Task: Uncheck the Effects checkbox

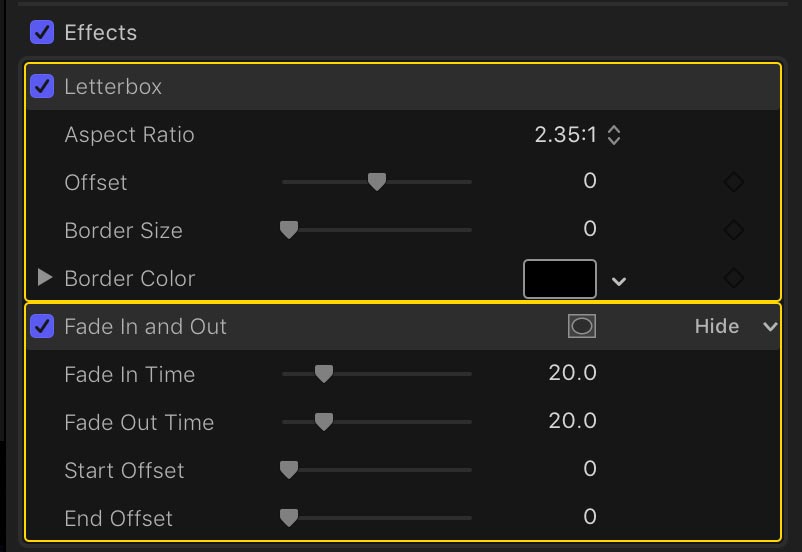Action: coord(42,32)
